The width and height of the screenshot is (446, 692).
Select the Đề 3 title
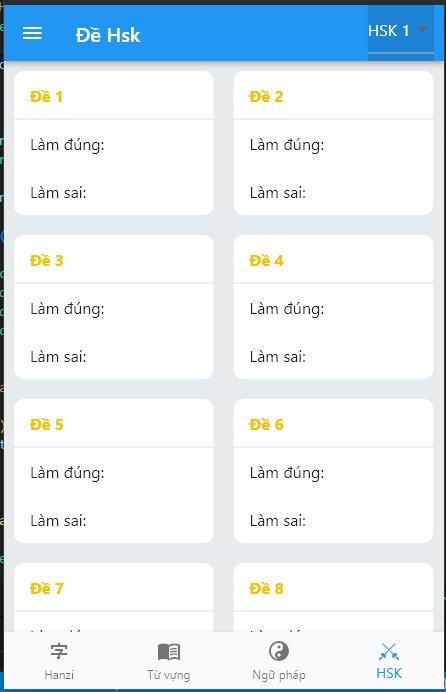(47, 260)
